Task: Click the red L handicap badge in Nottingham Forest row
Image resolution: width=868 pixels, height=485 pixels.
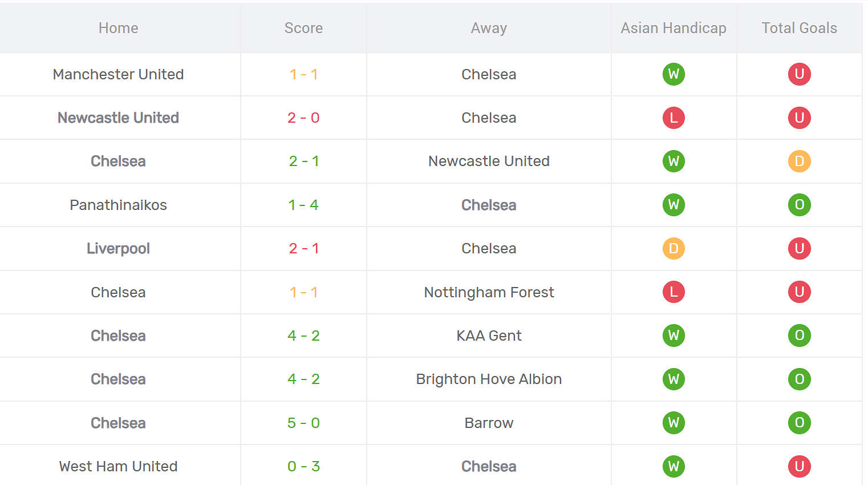Action: (x=674, y=292)
